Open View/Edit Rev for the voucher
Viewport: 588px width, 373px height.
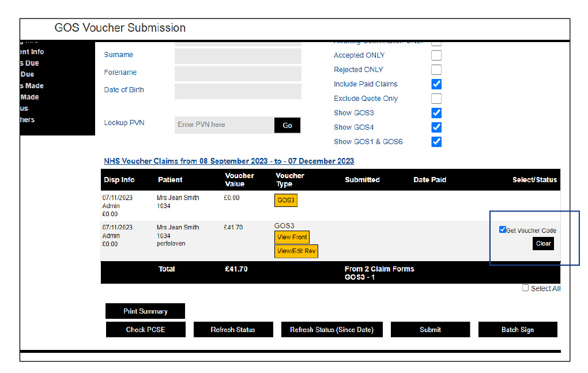coord(296,251)
